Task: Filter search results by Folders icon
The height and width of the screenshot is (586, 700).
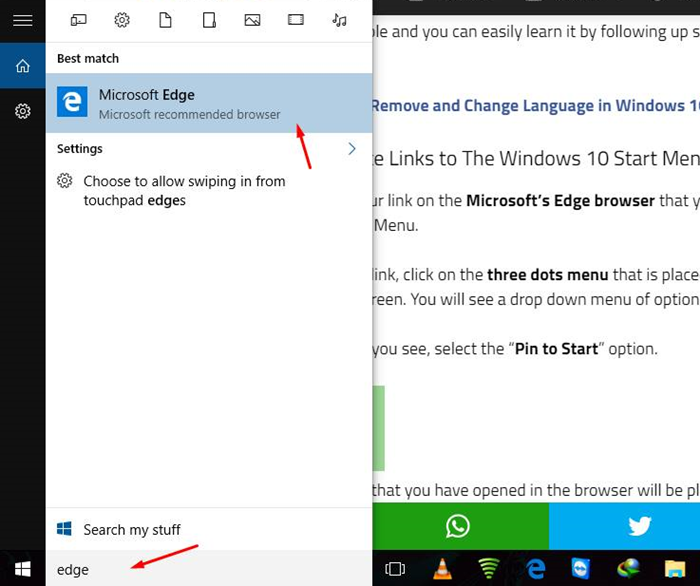Action: click(209, 21)
